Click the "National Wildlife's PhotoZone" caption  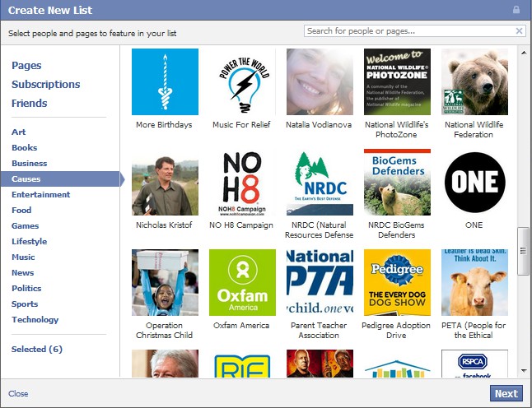pos(396,130)
